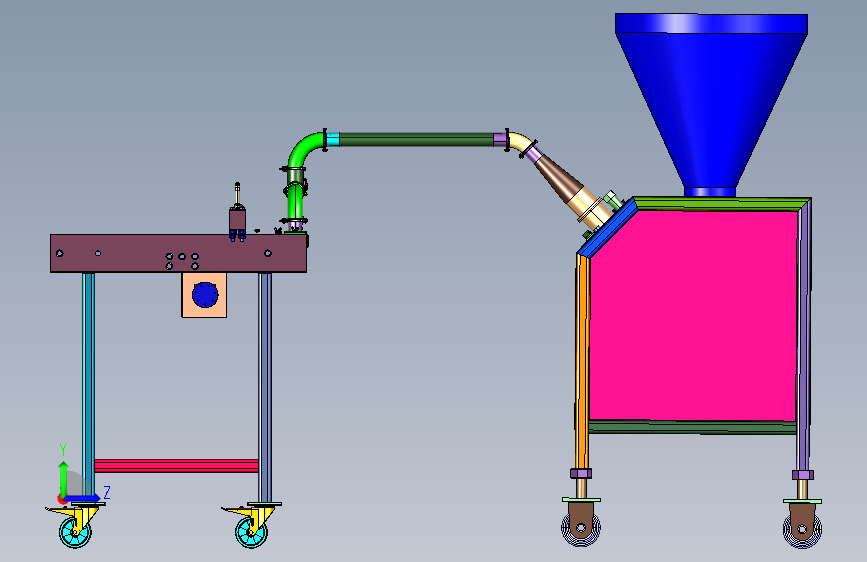The image size is (867, 562).
Task: Select the cyan pipe coupling
Action: point(332,139)
